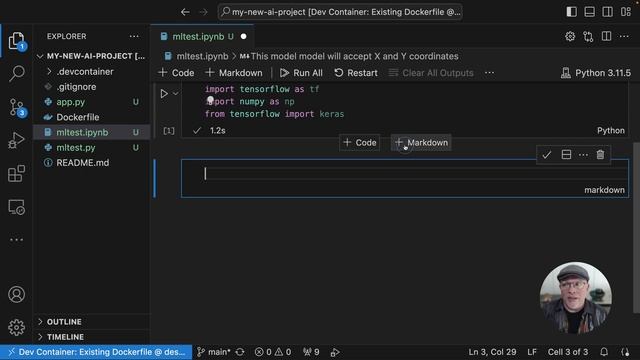Change the code cell language 'Python'
The width and height of the screenshot is (640, 360).
(x=611, y=131)
